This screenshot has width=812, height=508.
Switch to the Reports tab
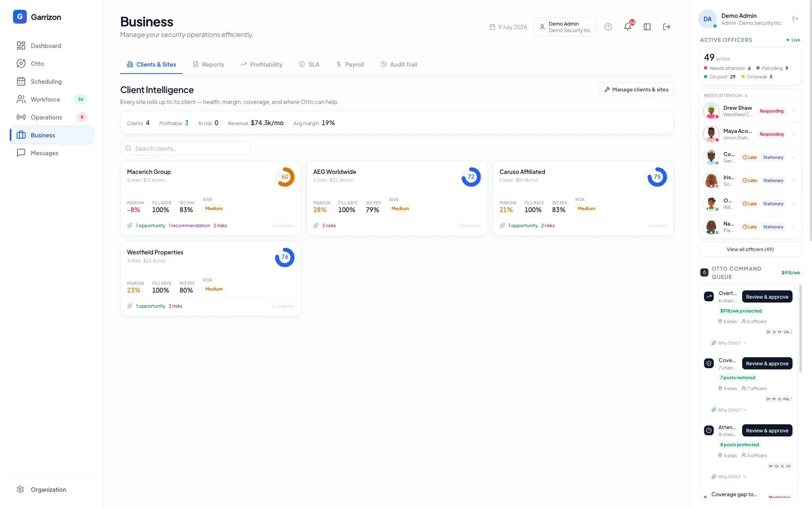[x=208, y=65]
